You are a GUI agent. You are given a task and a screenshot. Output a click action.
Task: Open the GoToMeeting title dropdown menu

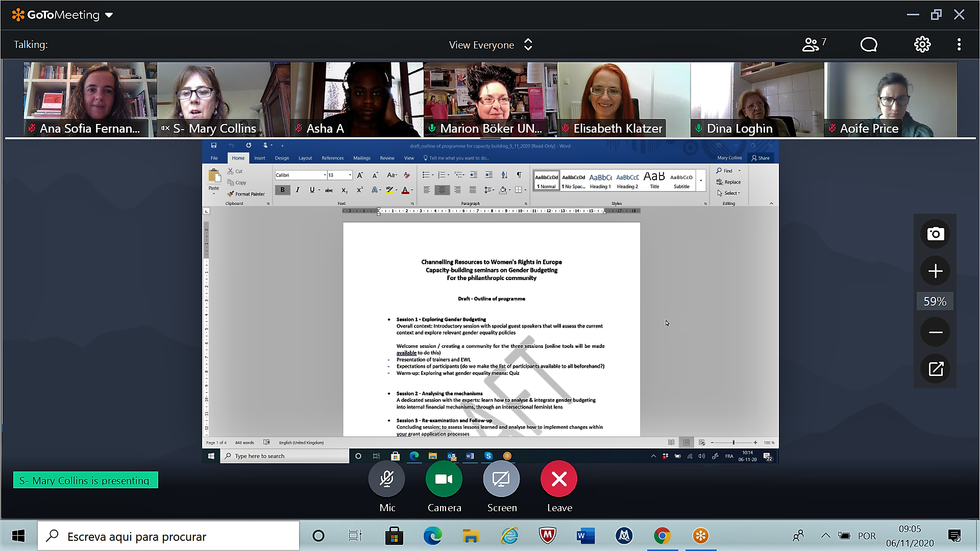tap(109, 15)
